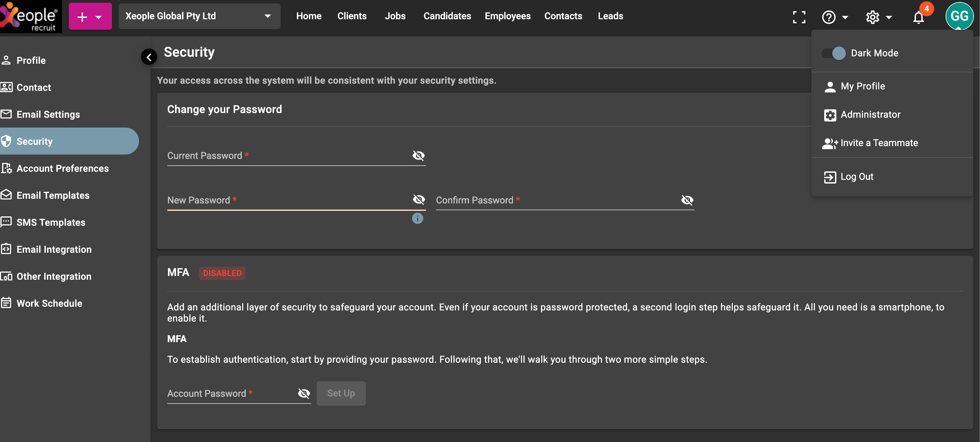This screenshot has height=442, width=980.
Task: Unhide the Account Password text
Action: coord(304,393)
